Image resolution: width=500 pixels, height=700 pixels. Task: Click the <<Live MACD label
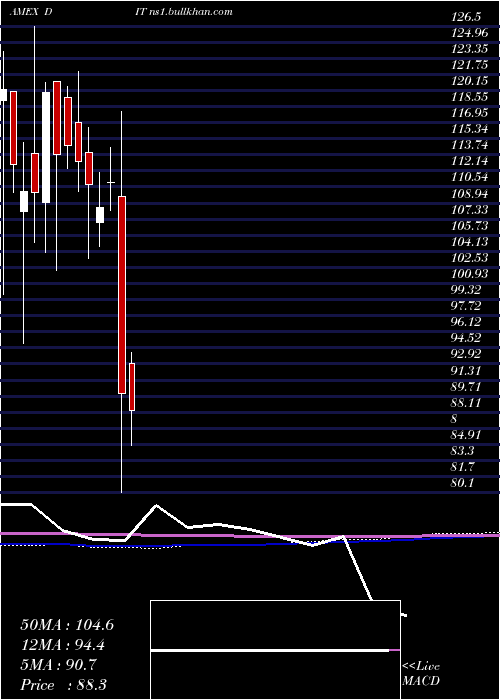(x=421, y=674)
